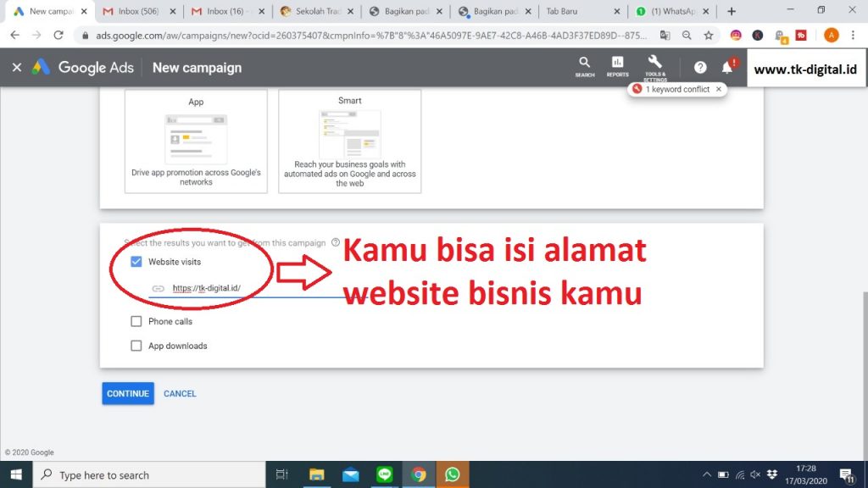868x488 pixels.
Task: Open the Reports icon in header
Action: tap(617, 66)
